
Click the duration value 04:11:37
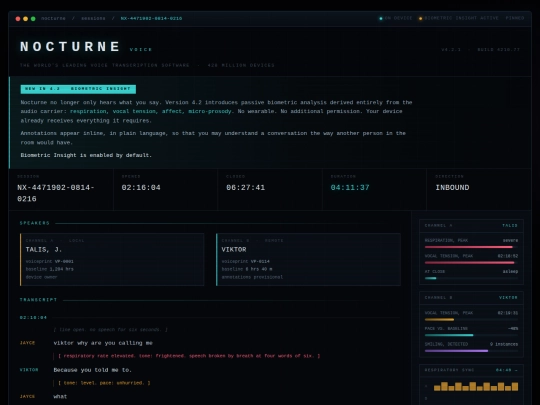tap(350, 188)
